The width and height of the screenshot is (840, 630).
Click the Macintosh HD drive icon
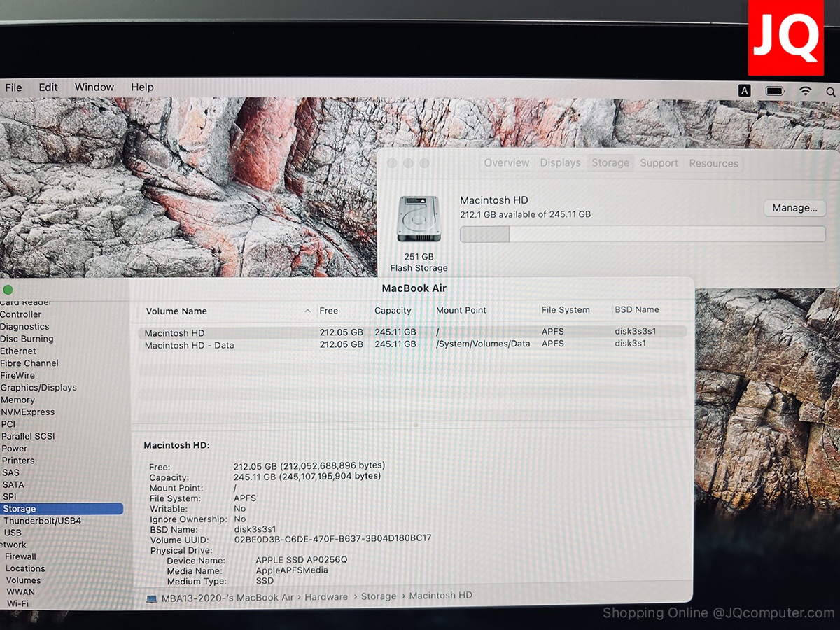tap(419, 219)
